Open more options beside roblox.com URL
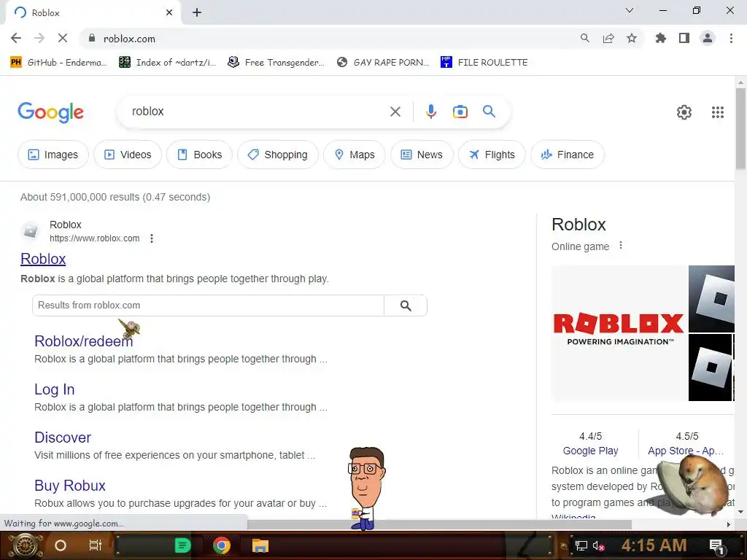The height and width of the screenshot is (560, 747). coord(152,238)
